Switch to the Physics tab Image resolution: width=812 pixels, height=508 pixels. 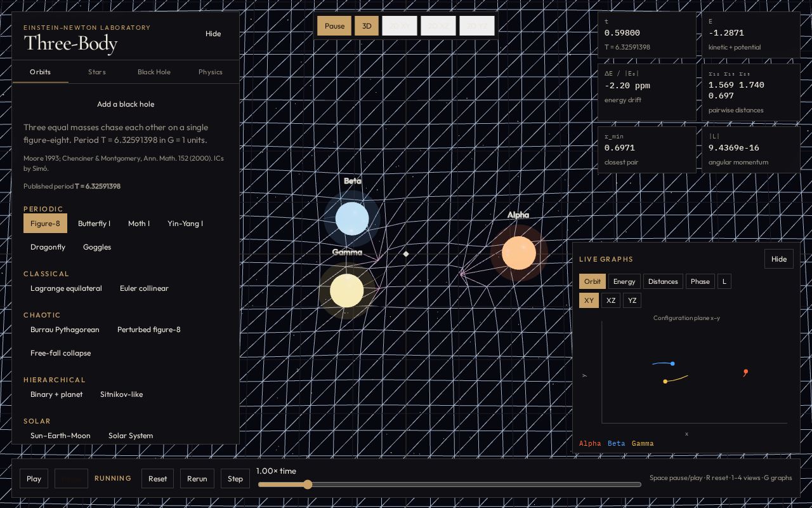click(211, 72)
